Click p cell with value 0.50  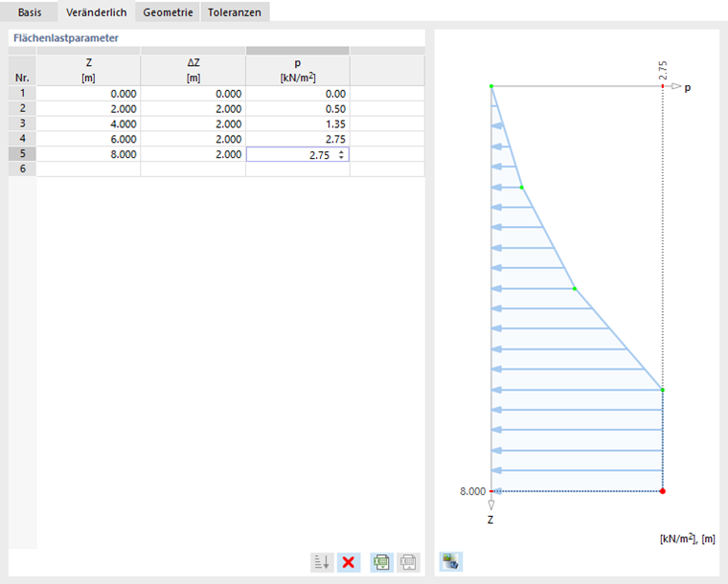298,109
